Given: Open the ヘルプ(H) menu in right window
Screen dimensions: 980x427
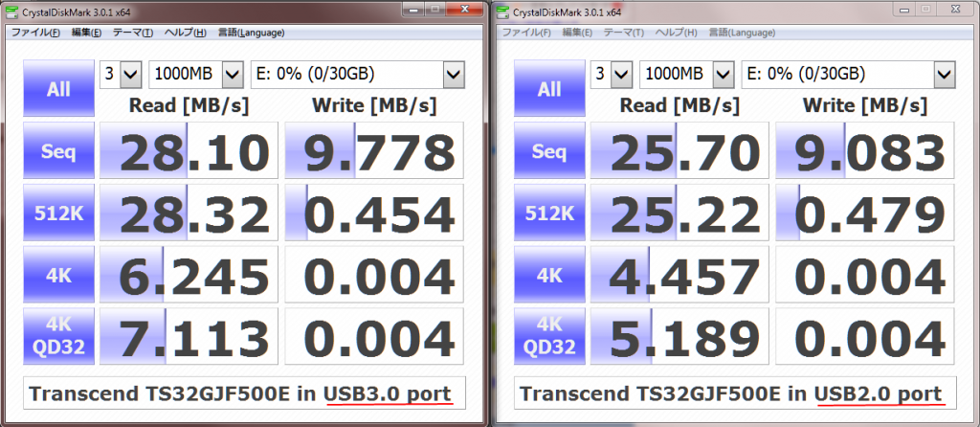Looking at the screenshot, I should (676, 33).
